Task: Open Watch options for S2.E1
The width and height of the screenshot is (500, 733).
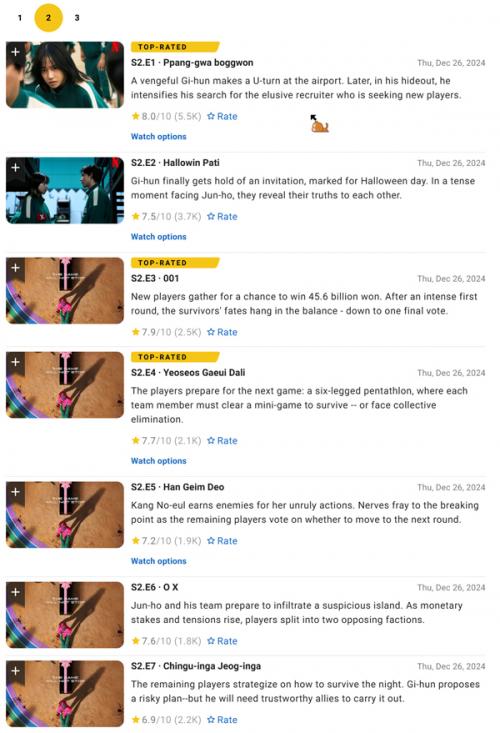Action: click(158, 137)
